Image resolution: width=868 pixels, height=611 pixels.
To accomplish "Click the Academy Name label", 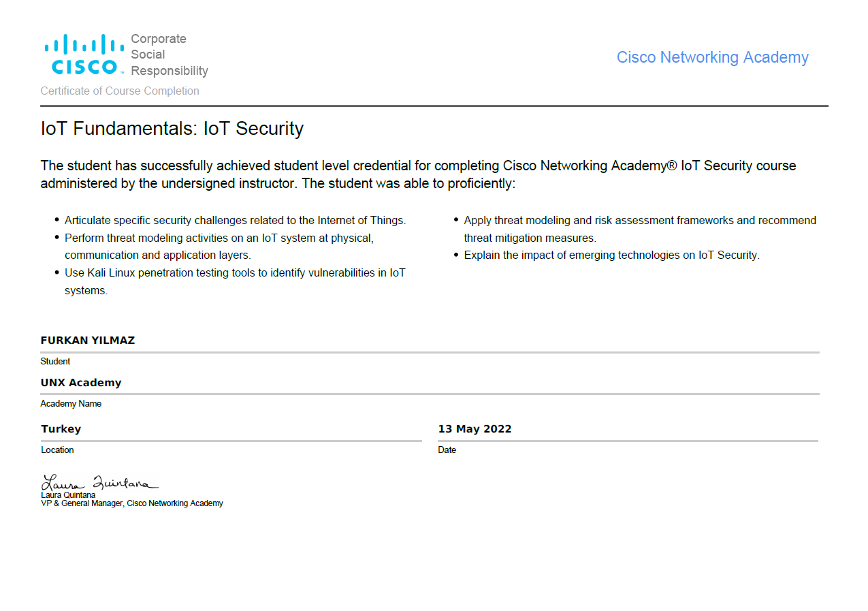I will pos(71,404).
